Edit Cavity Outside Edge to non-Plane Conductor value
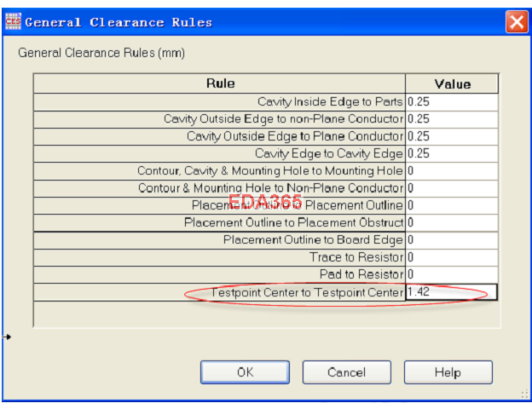Viewport: 532px width, 403px height. 452,119
